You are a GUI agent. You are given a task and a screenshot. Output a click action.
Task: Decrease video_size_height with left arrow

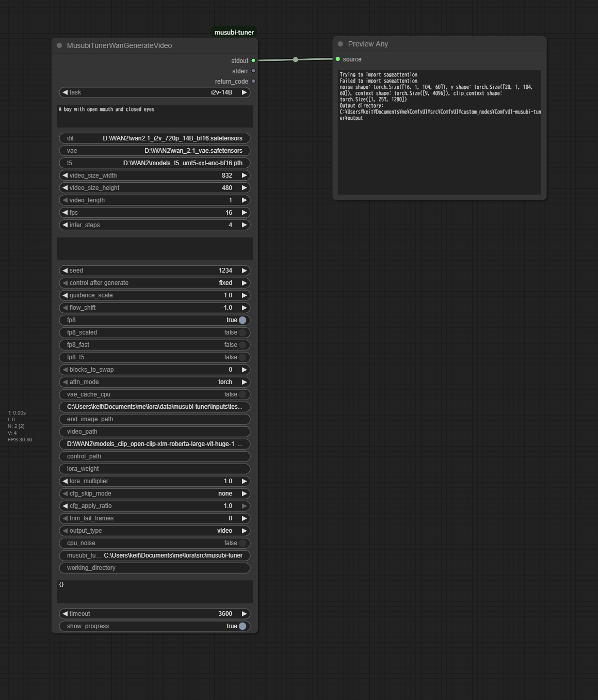point(65,188)
